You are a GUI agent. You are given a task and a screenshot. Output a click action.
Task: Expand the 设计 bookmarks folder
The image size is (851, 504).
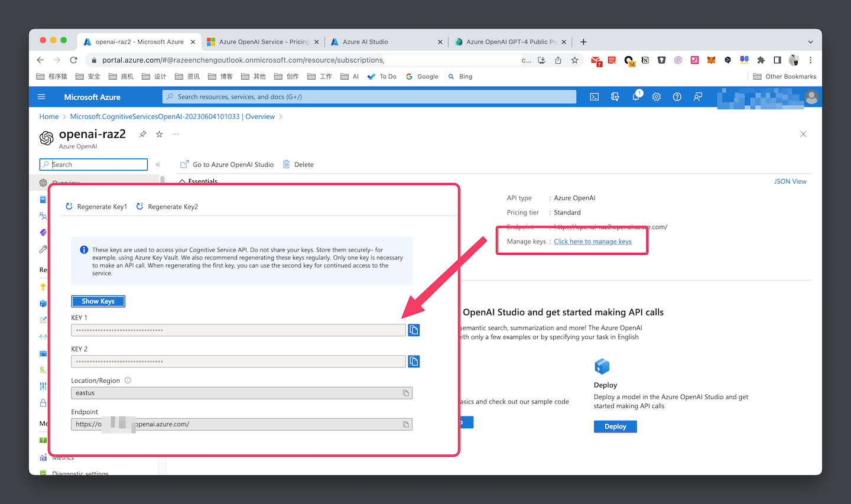pyautogui.click(x=154, y=76)
